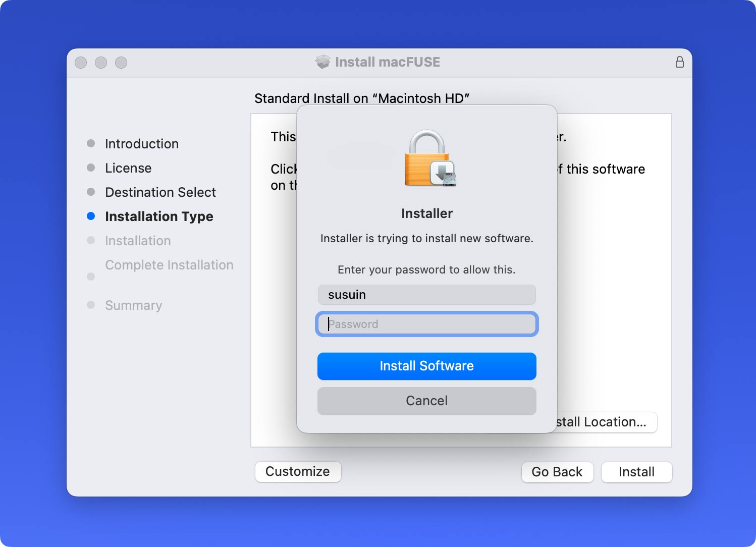The width and height of the screenshot is (756, 547).
Task: Click the Go Back button
Action: [x=557, y=472]
